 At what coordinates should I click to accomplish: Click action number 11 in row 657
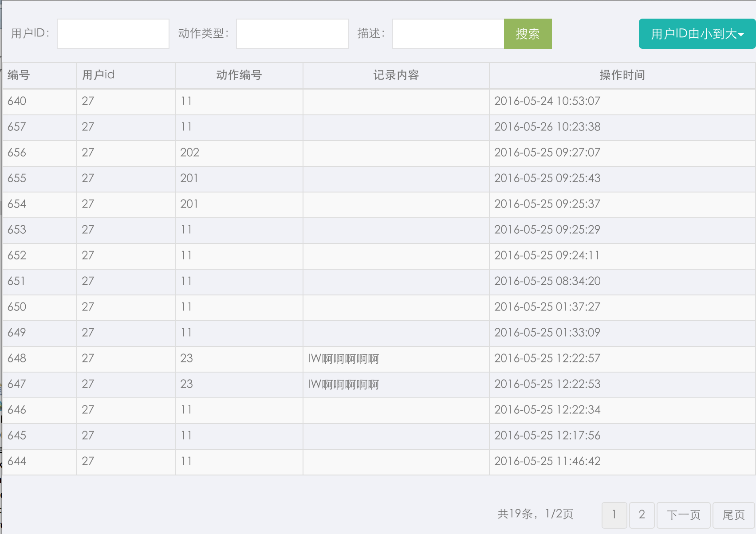coord(186,127)
